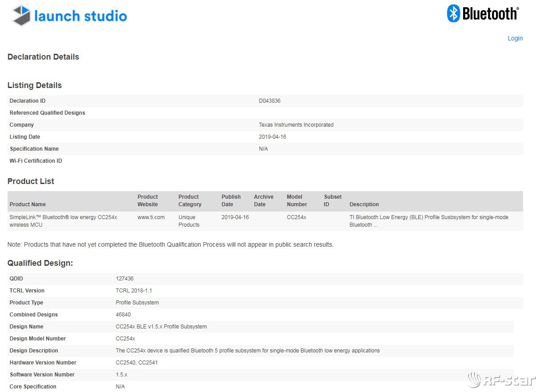Click the Listing Date label
Viewport: 536px width, 392px height.
pyautogui.click(x=25, y=137)
